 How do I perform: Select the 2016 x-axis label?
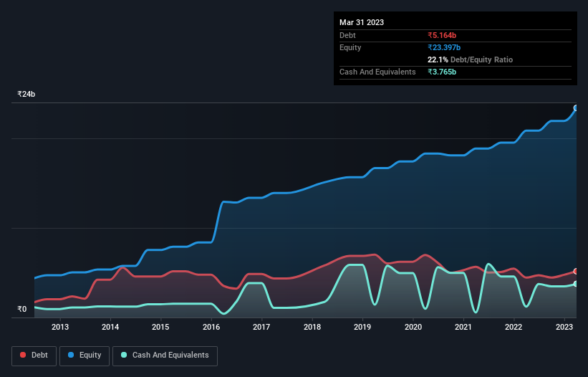(211, 327)
